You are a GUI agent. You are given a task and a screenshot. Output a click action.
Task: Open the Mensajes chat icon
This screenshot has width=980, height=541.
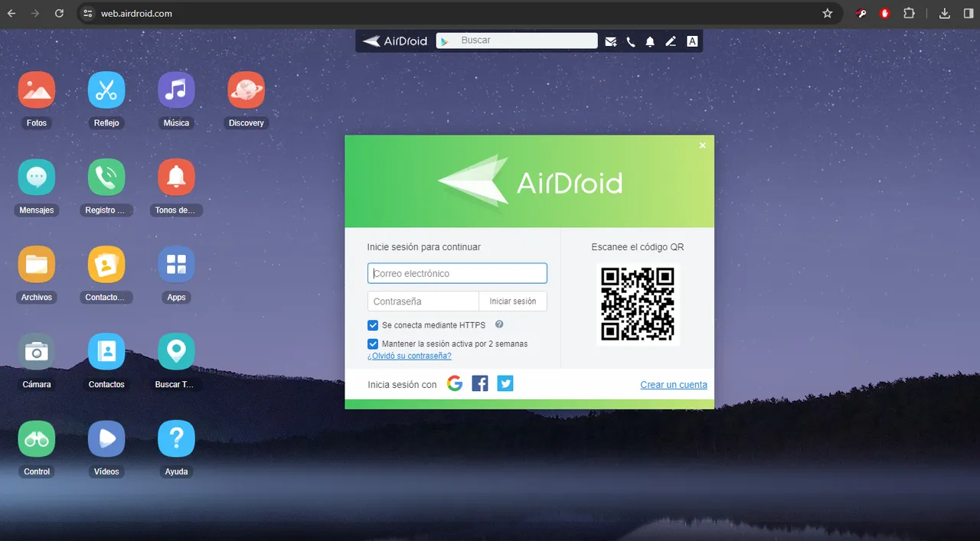click(37, 178)
